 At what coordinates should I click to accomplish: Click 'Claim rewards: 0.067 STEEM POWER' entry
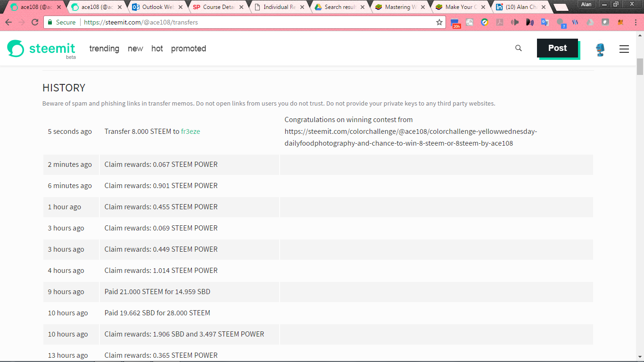[161, 165]
